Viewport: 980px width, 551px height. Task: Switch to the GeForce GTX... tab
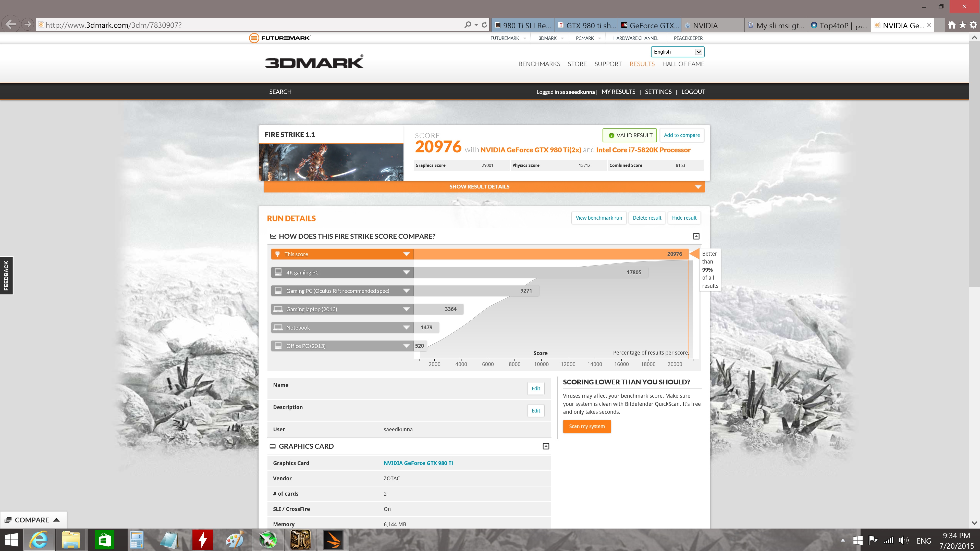click(650, 26)
